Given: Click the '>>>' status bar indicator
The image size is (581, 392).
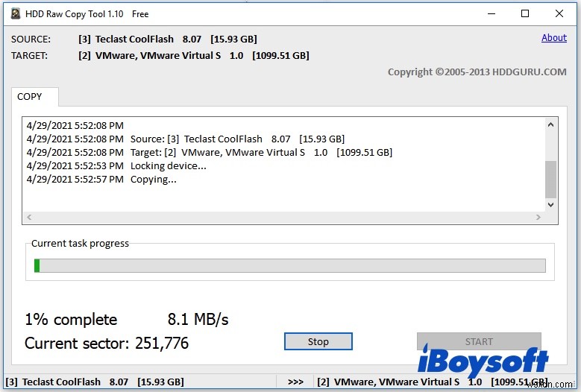Looking at the screenshot, I should [295, 382].
